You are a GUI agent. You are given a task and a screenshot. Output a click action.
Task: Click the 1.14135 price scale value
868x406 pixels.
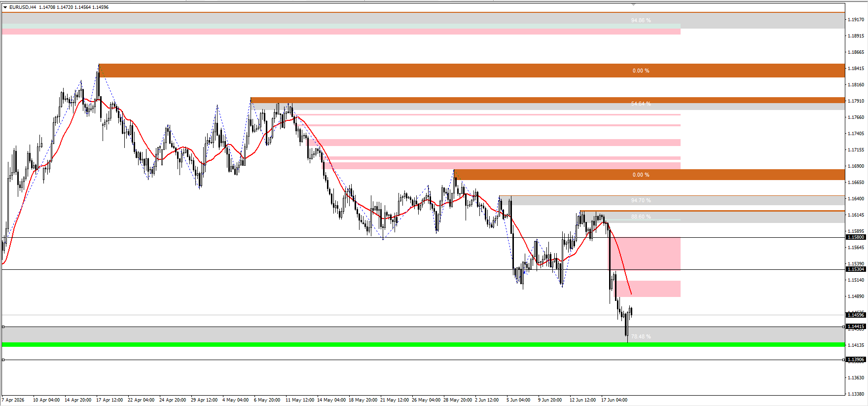pos(856,345)
